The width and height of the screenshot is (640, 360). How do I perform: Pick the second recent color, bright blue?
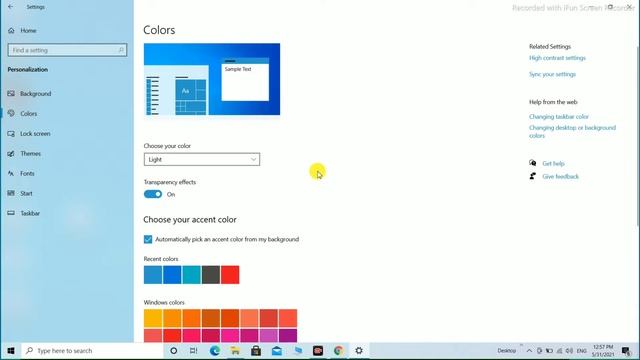tap(172, 275)
